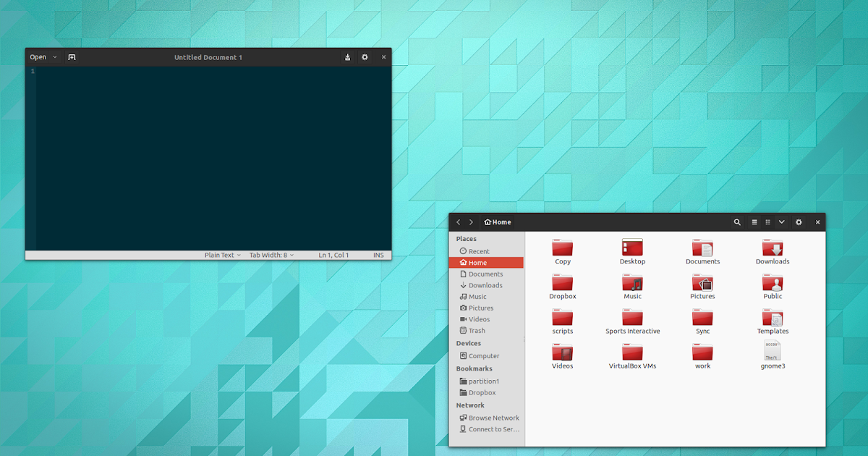This screenshot has height=456, width=868.
Task: Save the document using the save icon
Action: 347,56
